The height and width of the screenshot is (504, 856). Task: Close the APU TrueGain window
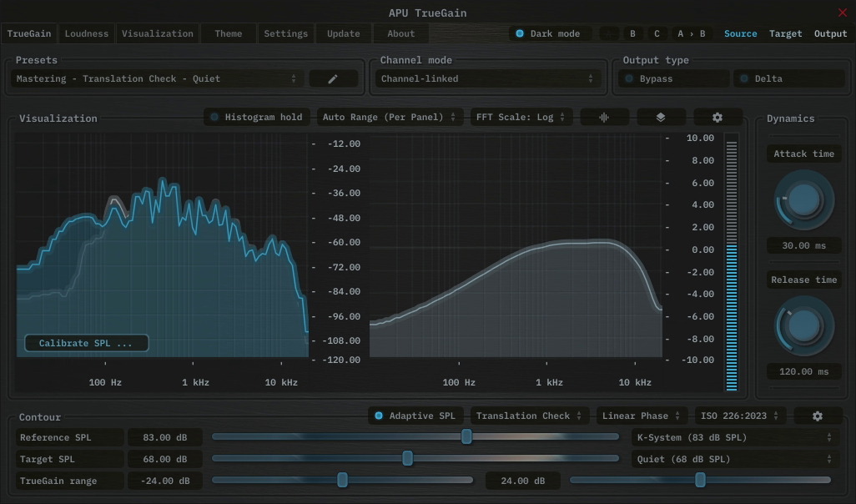842,13
